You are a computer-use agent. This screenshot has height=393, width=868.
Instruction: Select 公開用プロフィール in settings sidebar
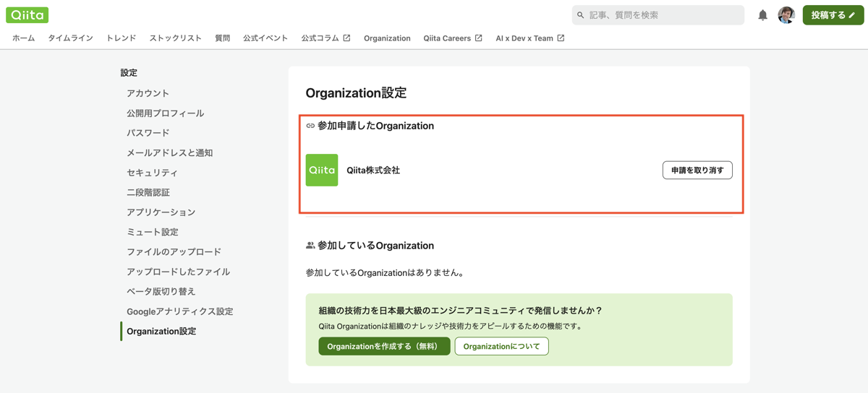tap(165, 113)
